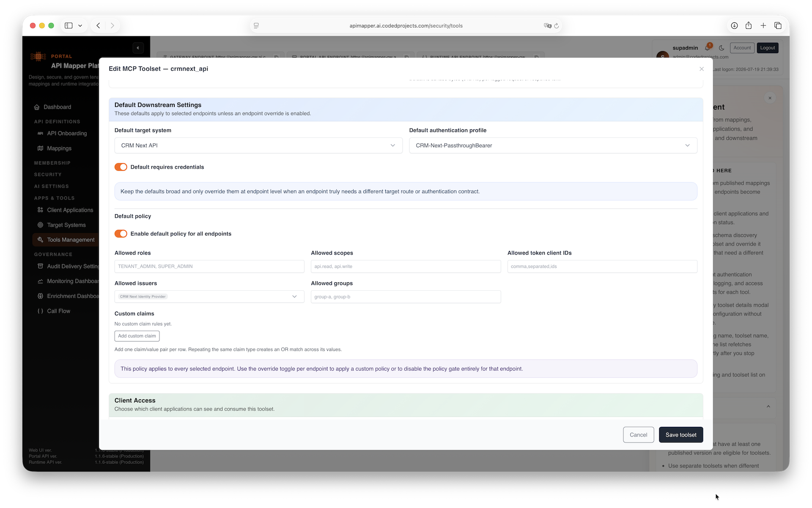Viewport: 812px width, 508px height.
Task: Click Default Downstream Settings heading
Action: pos(158,105)
